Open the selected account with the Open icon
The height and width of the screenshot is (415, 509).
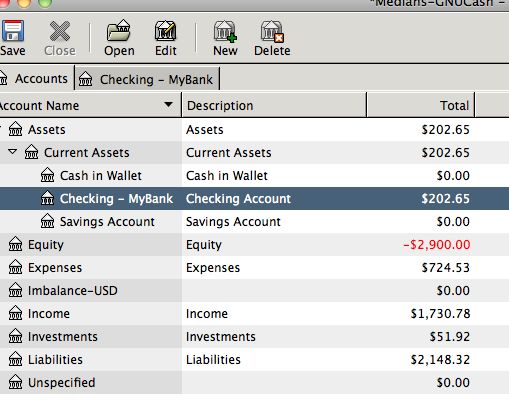119,30
